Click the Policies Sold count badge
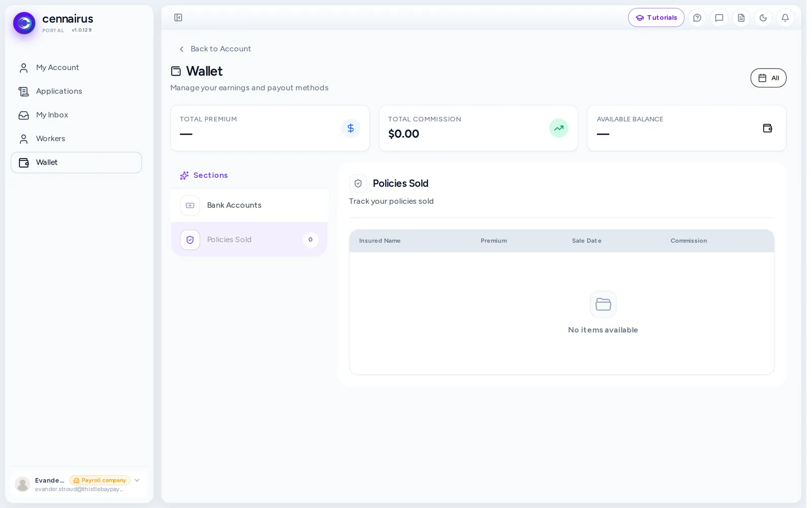Viewport: 812px width, 508px height. click(x=311, y=240)
